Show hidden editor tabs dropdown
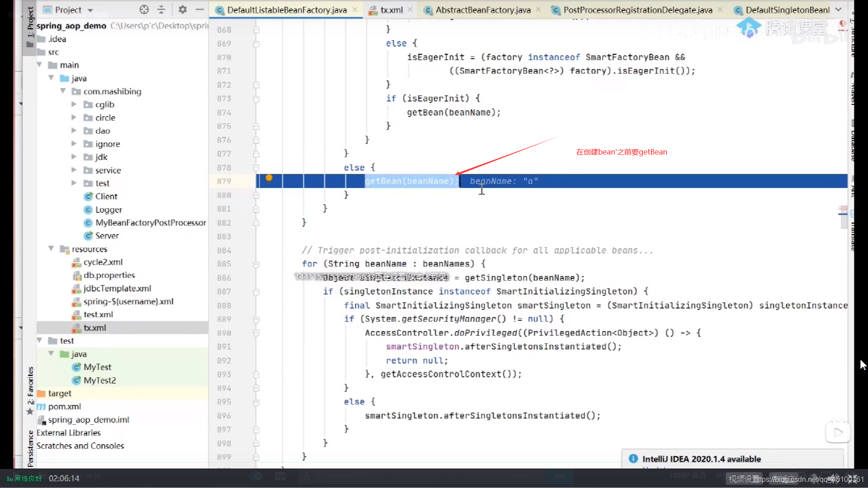The image size is (868, 488). click(x=838, y=9)
